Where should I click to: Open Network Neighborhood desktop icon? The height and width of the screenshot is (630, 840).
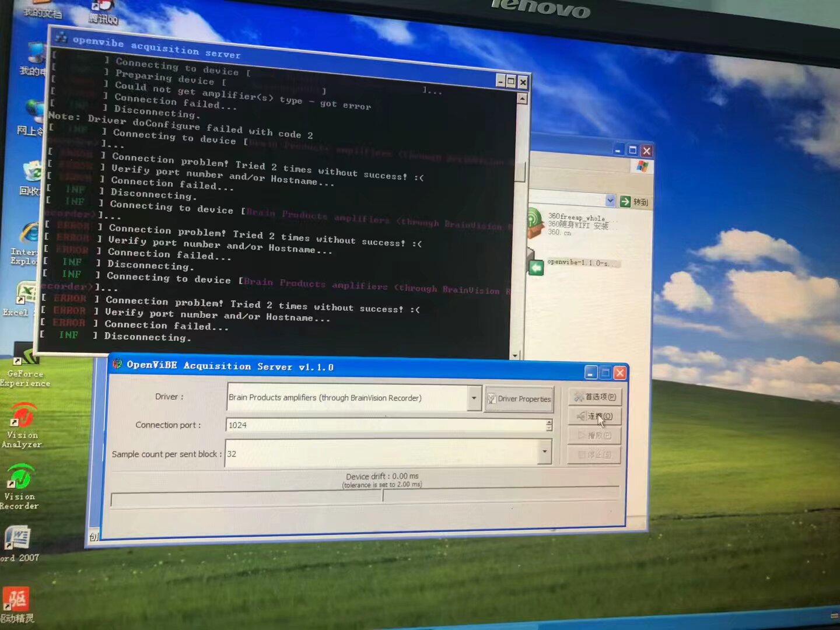32,118
